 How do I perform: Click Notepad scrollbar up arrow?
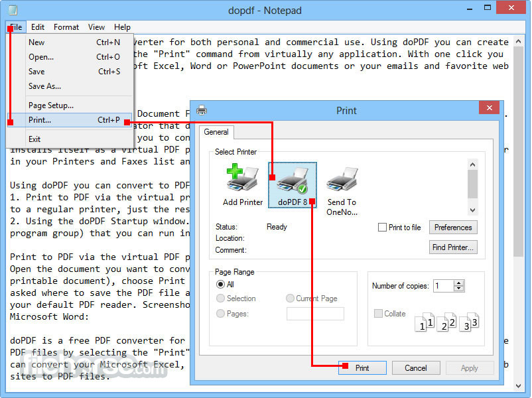pos(518,41)
